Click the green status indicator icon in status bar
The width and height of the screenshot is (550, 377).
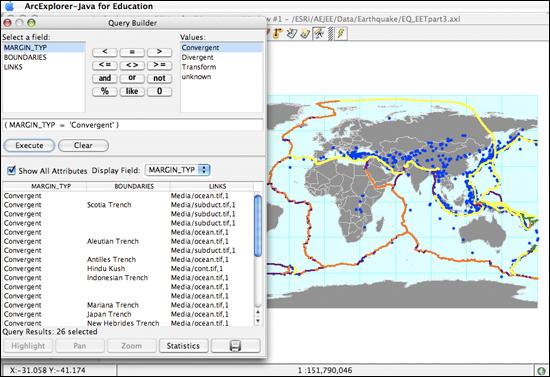542,370
